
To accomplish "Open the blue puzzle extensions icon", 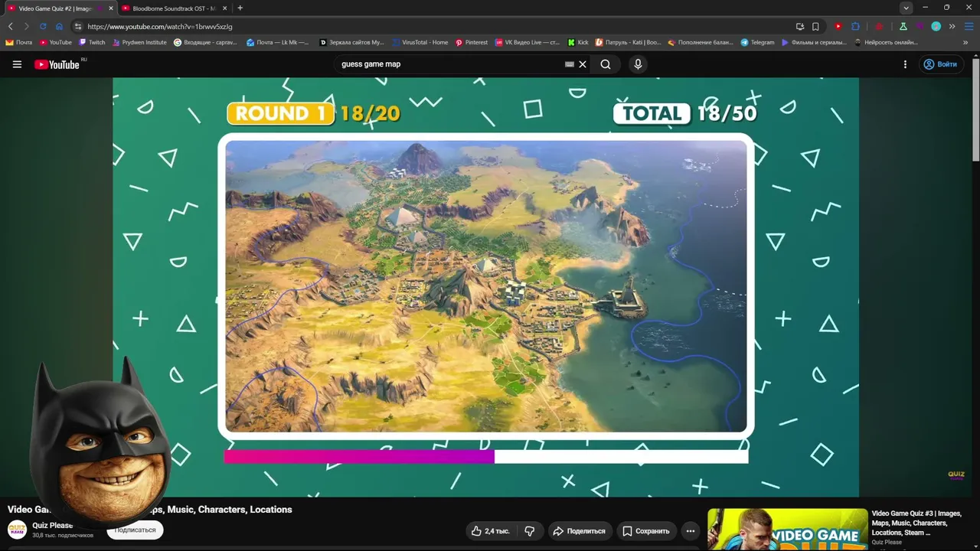I will coord(856,26).
